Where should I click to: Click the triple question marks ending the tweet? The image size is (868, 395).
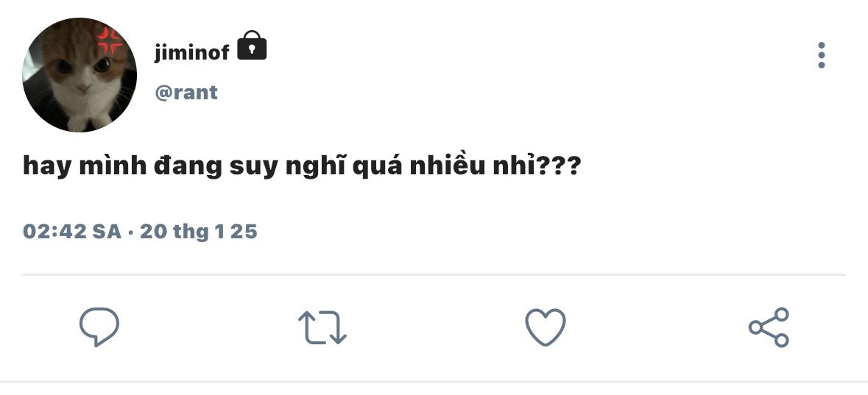click(558, 166)
